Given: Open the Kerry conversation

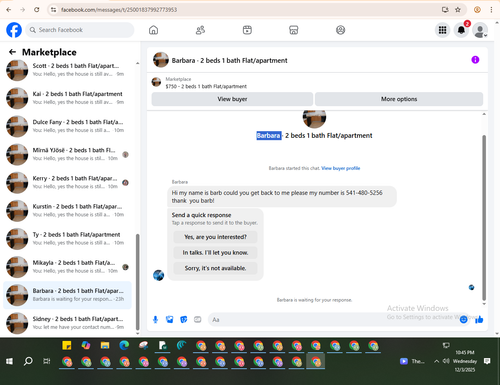Looking at the screenshot, I should point(67,182).
